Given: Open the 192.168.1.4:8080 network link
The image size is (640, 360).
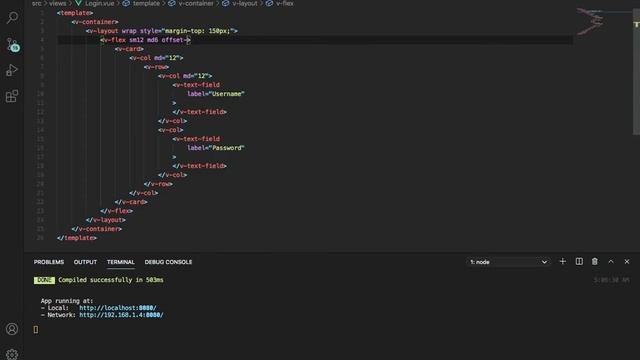Looking at the screenshot, I should 121,315.
